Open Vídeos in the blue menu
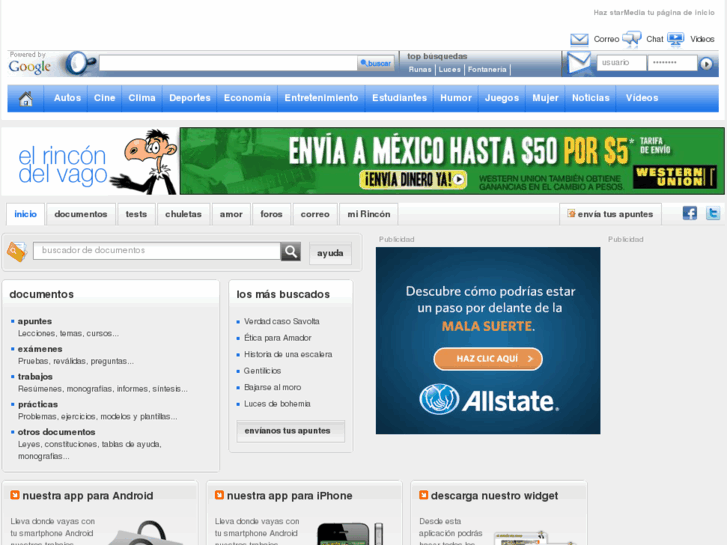 [642, 98]
